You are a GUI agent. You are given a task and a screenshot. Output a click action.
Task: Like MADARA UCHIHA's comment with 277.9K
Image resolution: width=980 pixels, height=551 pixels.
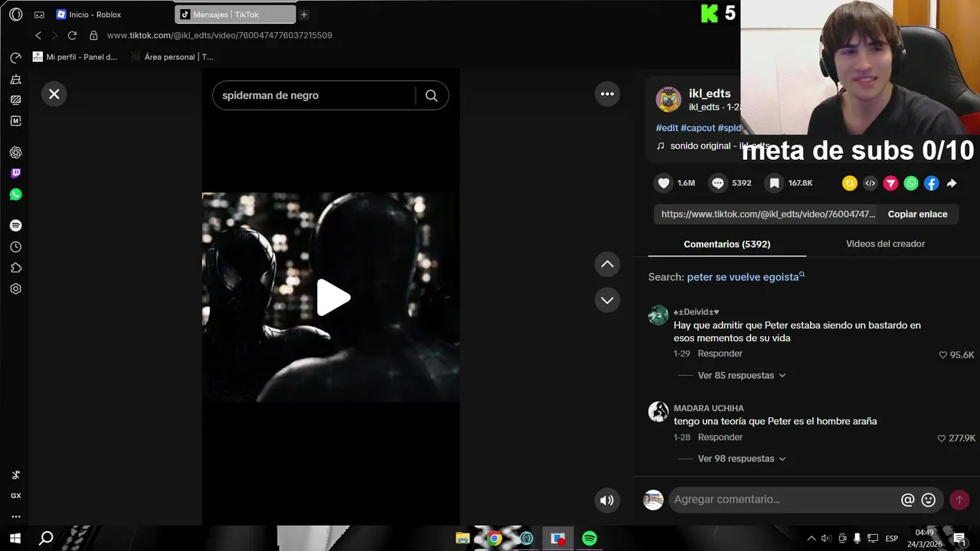(x=942, y=439)
